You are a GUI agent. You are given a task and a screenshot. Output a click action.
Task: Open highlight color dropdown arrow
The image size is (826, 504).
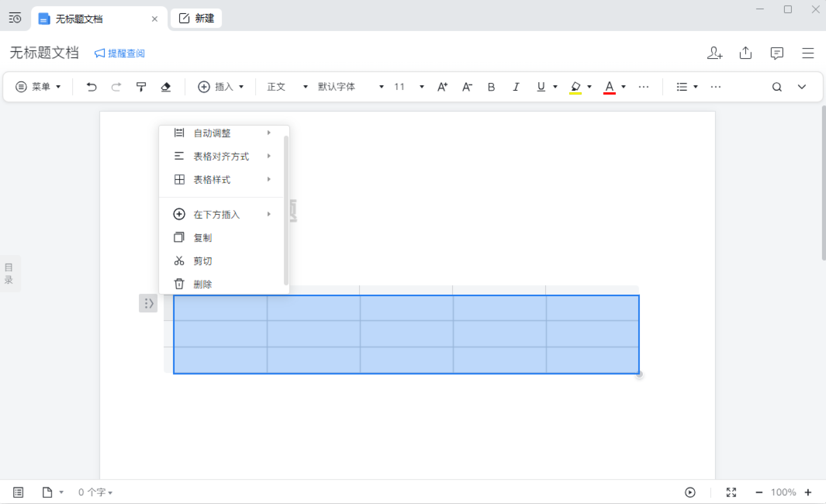(589, 87)
